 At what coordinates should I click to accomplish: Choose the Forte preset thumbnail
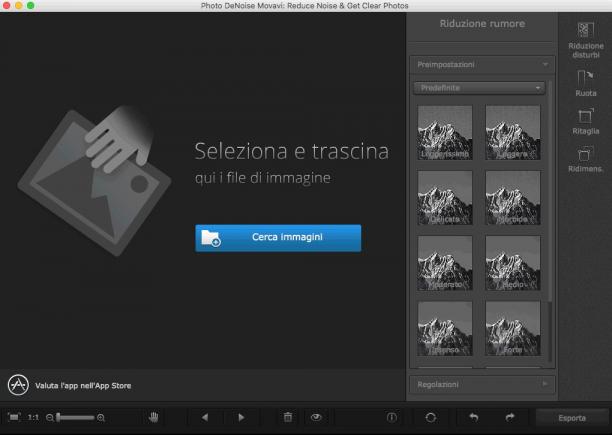click(513, 328)
